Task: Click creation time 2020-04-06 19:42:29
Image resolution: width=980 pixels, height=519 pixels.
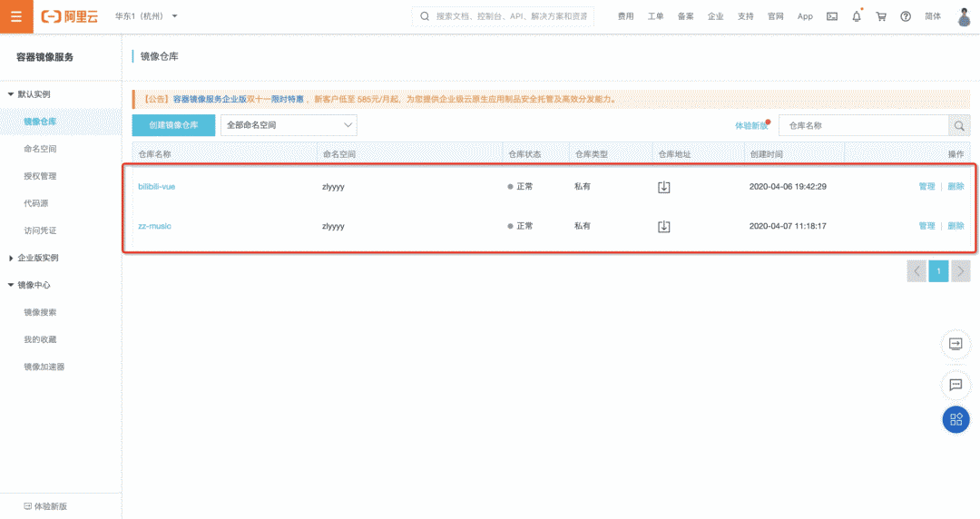Action: (x=788, y=186)
